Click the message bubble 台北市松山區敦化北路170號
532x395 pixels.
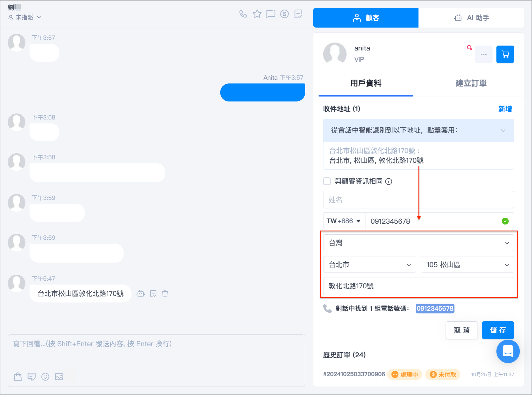coord(80,294)
